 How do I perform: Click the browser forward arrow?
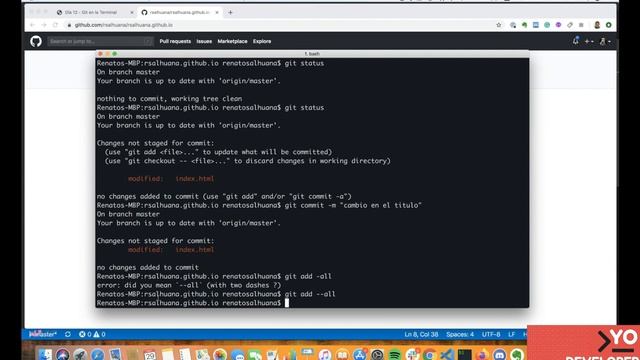(x=44, y=25)
